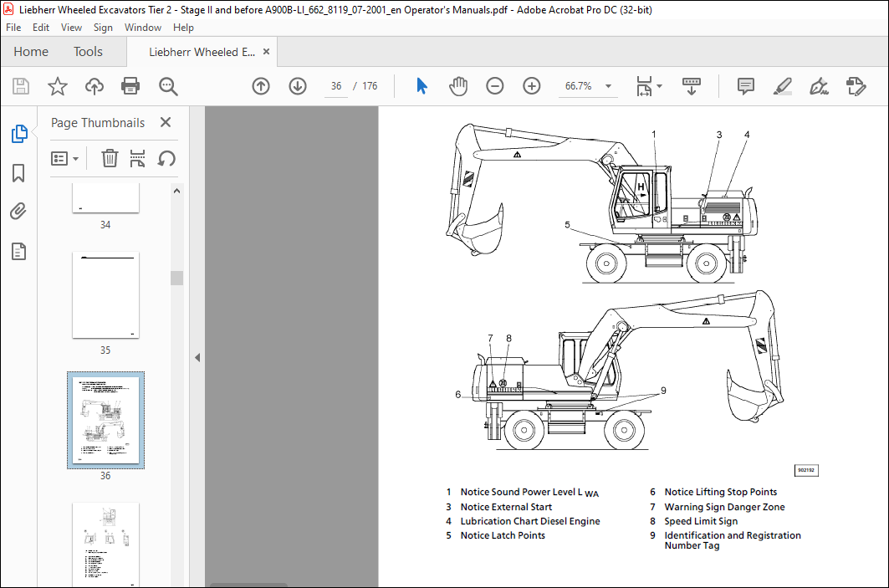
Task: Open the Find text search tool
Action: click(168, 86)
